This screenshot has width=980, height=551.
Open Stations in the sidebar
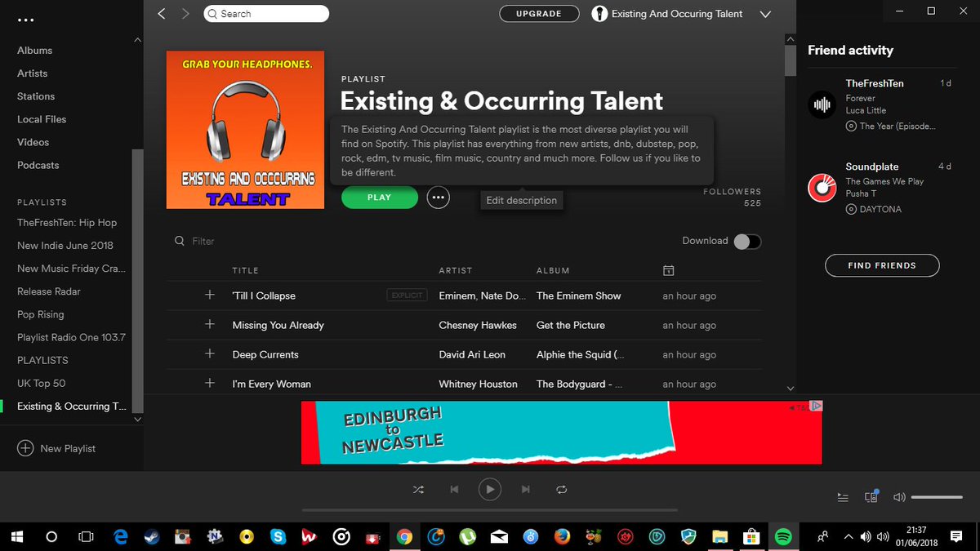coord(36,96)
